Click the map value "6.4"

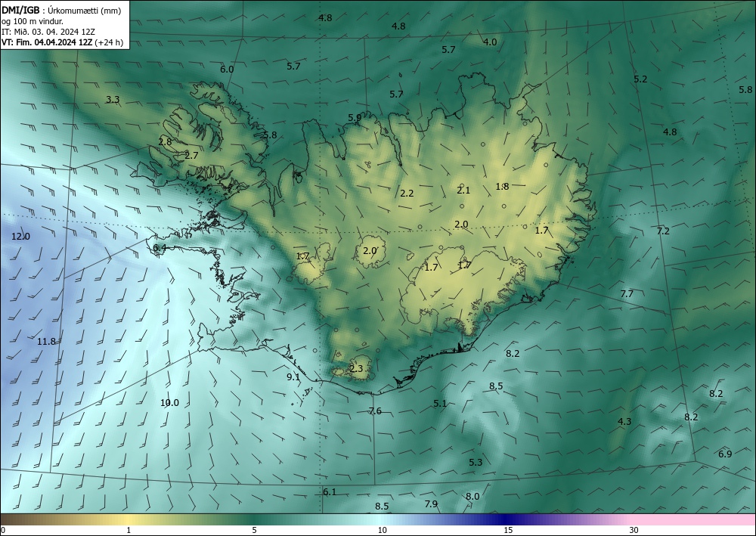click(160, 248)
